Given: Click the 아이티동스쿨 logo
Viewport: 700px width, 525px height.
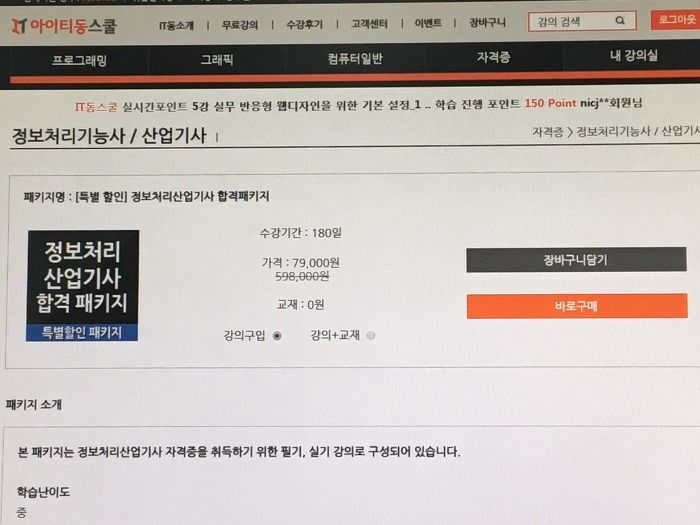Looking at the screenshot, I should [x=64, y=26].
